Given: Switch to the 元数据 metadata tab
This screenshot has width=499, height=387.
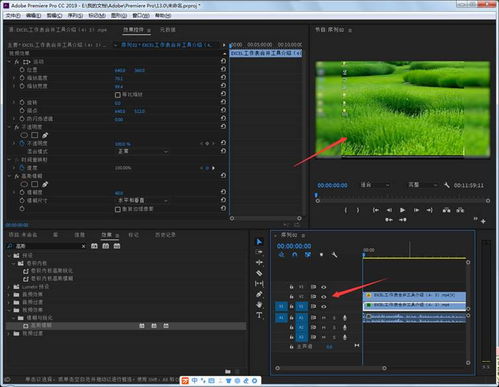Looking at the screenshot, I should click(x=167, y=30).
